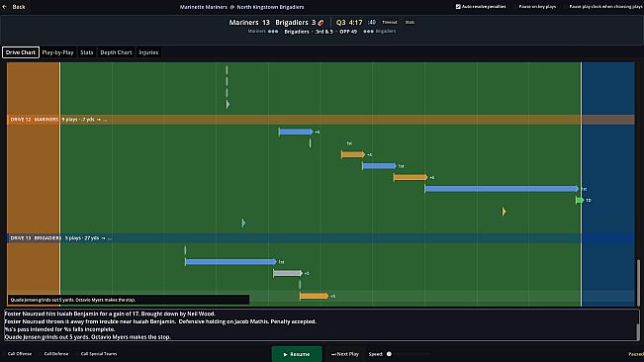Expand the Drive 12 Mariners header

(321, 120)
